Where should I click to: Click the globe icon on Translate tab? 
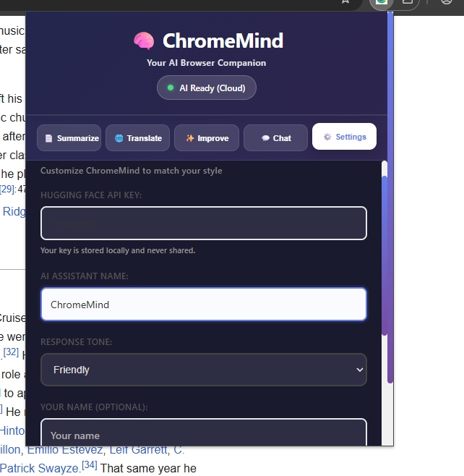coord(119,138)
